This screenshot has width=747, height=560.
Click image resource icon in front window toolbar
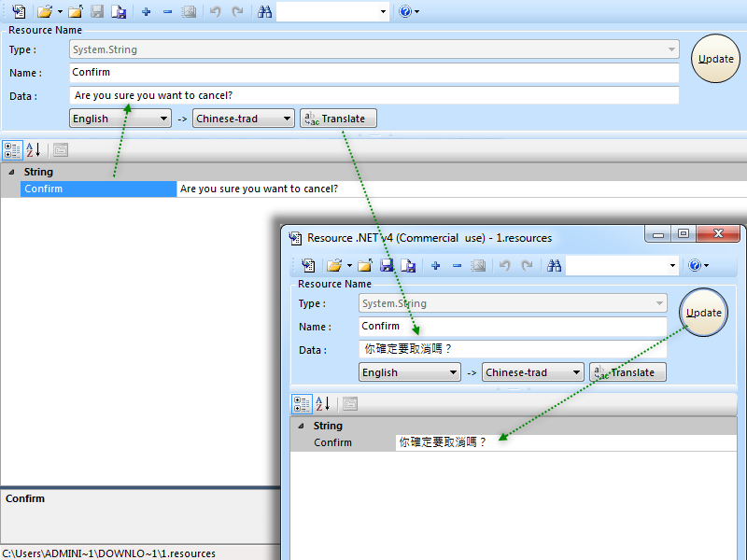478,265
